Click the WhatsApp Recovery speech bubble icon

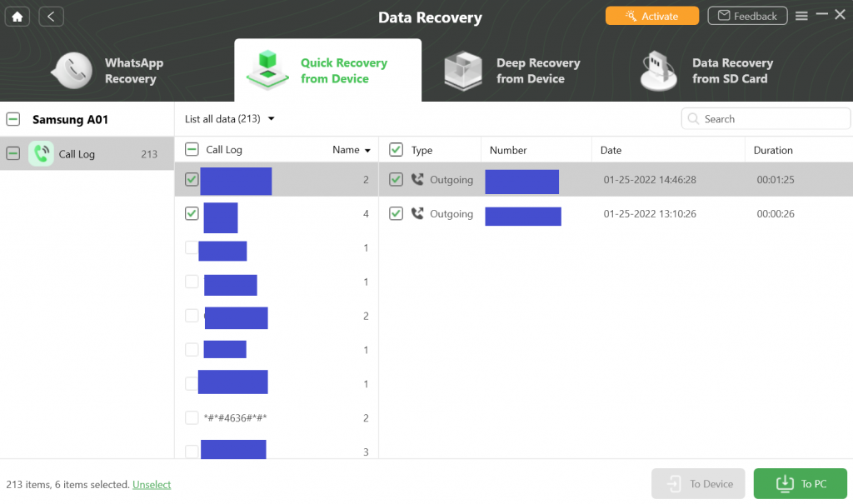point(72,71)
